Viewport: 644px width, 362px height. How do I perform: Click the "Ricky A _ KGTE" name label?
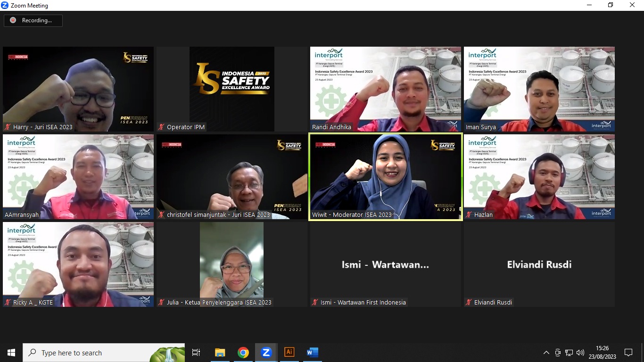point(33,303)
